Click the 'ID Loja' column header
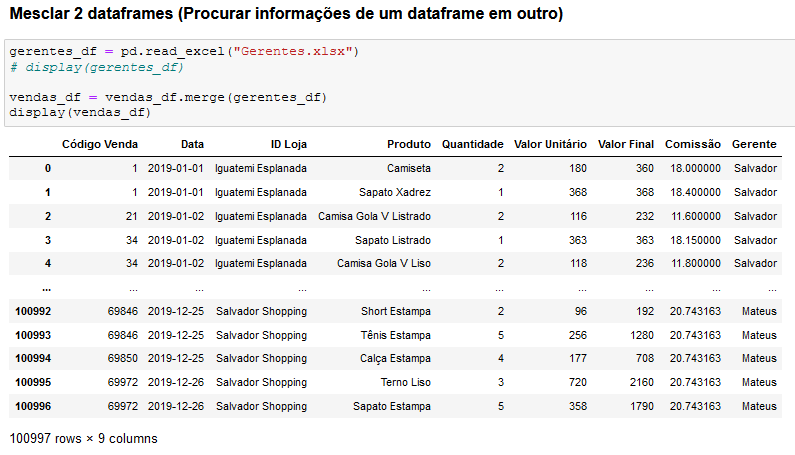The height and width of the screenshot is (455, 795). tap(288, 145)
